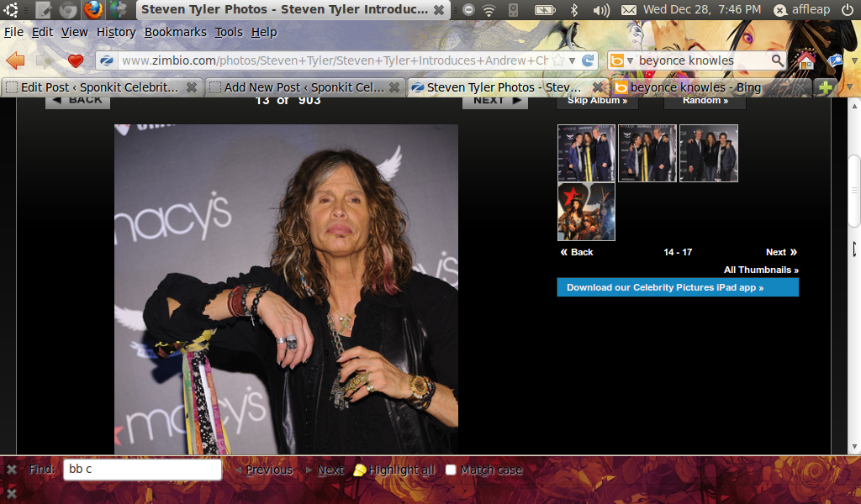Bookmark this page with the star
Screen dimensions: 861x504
558,60
